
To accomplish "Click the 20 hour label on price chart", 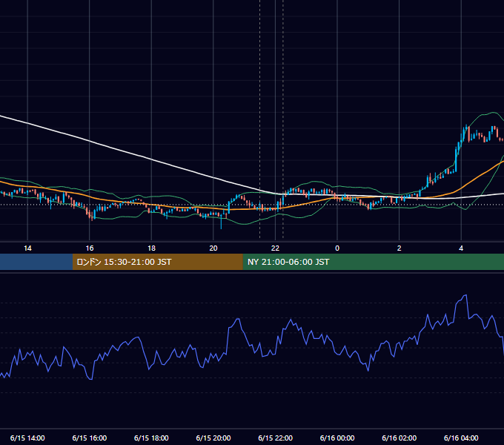I will [x=213, y=248].
